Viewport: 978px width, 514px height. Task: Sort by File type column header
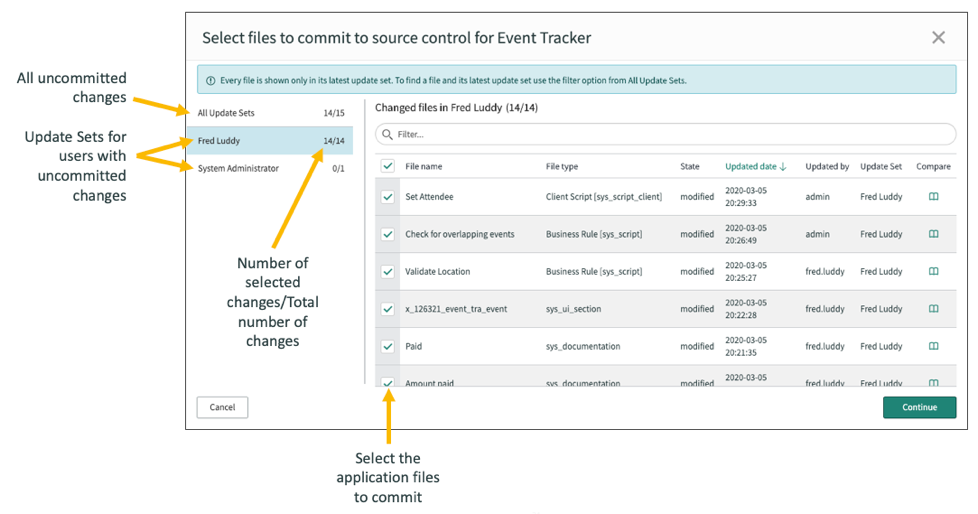point(562,167)
